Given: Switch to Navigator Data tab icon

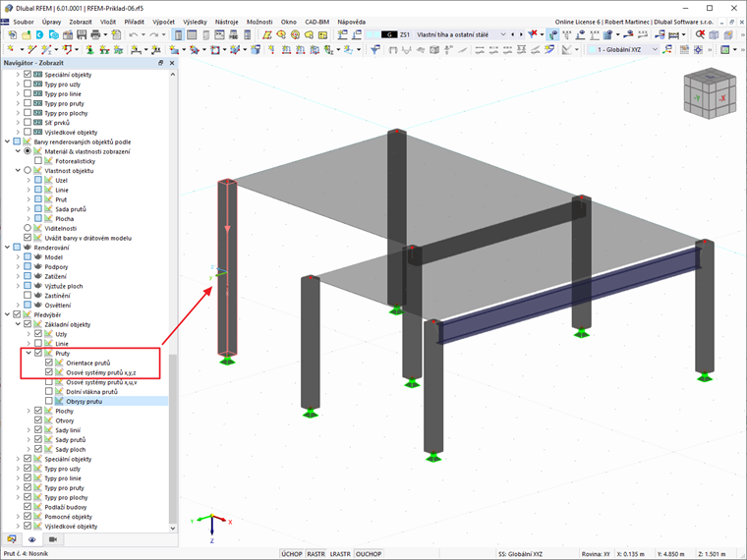Looking at the screenshot, I should coord(12,539).
